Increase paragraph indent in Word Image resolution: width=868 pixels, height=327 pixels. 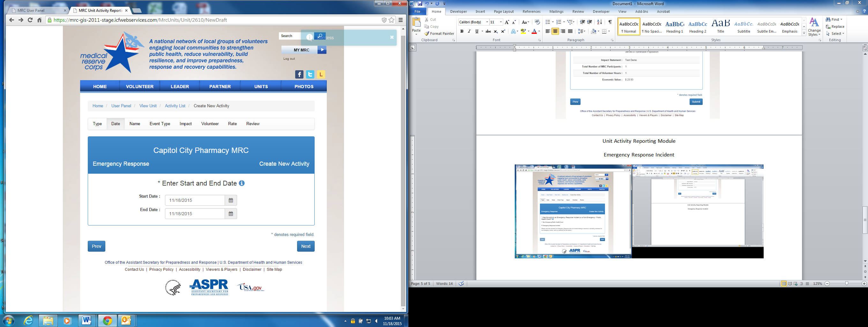coord(590,22)
